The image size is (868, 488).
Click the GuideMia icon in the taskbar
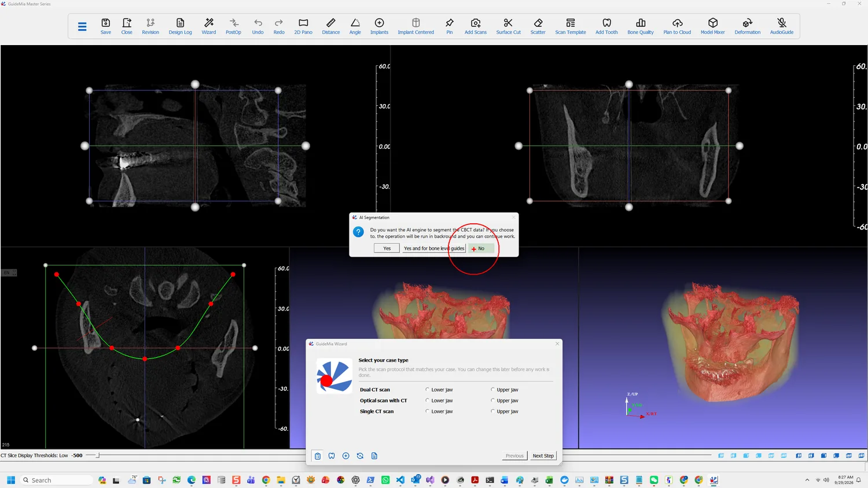tap(714, 480)
